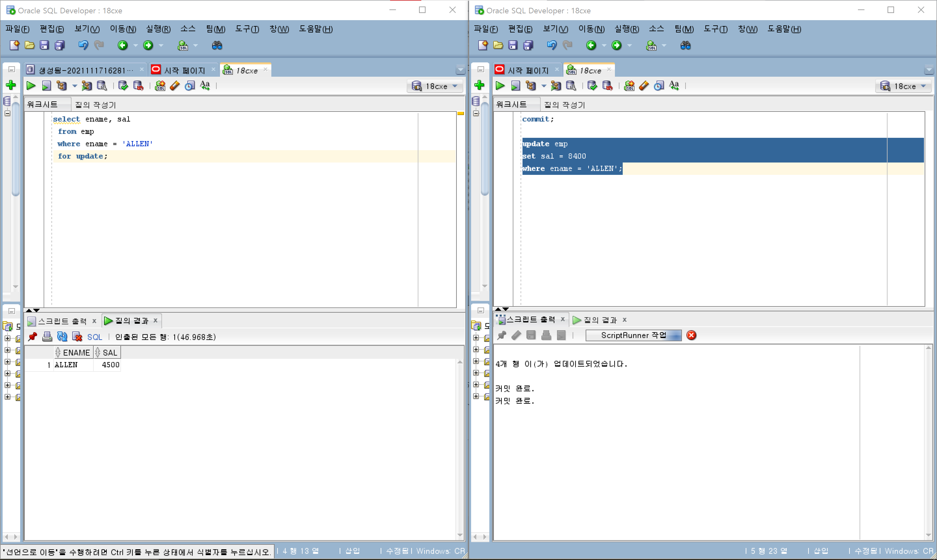The image size is (937, 560).
Task: Click Find binoculars icon in right window toolbar
Action: coord(686,46)
